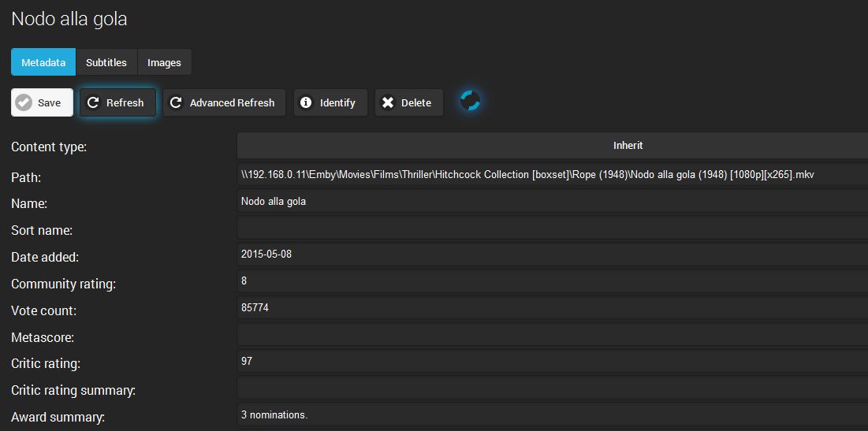The image size is (868, 431).
Task: Click the 'Path:' label
Action: (26, 177)
